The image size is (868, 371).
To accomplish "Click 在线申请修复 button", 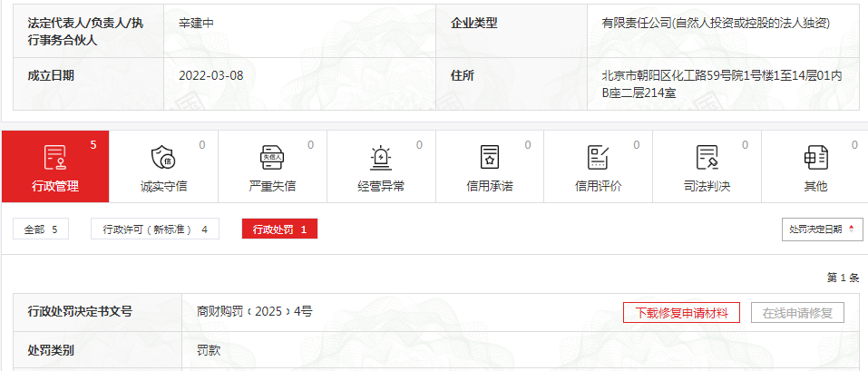I will pyautogui.click(x=797, y=313).
